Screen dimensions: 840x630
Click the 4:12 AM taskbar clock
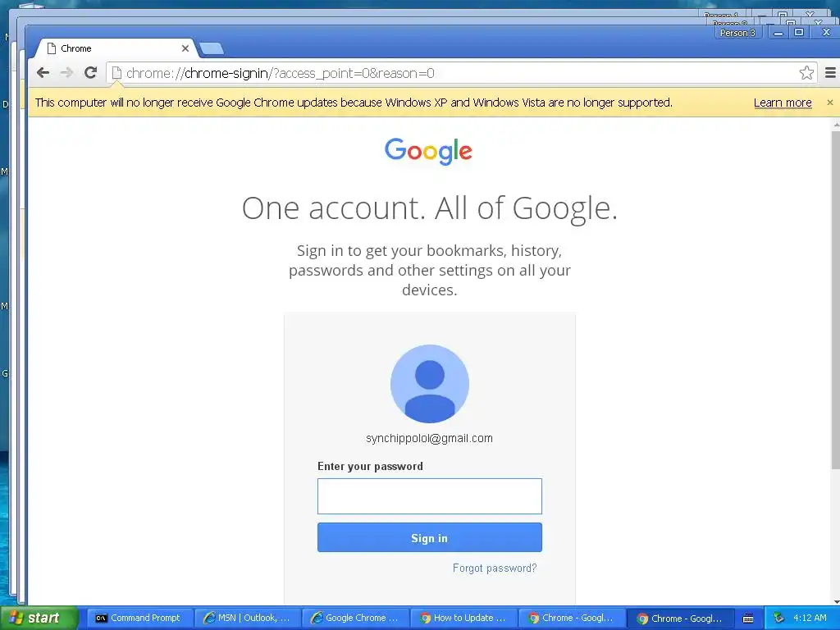810,618
